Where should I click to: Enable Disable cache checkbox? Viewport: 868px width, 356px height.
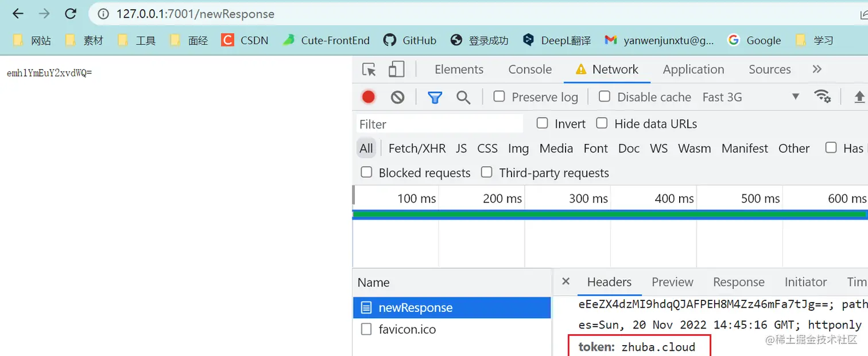point(604,96)
